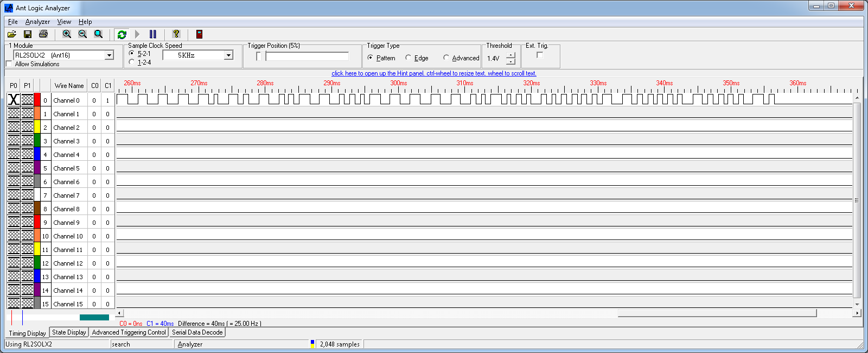The height and width of the screenshot is (353, 868).
Task: Toggle the Trigger Position checkbox
Action: 258,56
